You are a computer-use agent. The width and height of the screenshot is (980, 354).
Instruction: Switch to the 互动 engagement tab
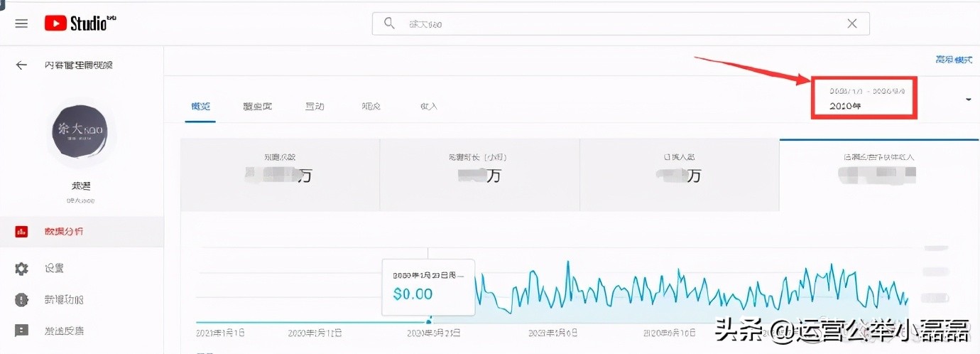315,106
